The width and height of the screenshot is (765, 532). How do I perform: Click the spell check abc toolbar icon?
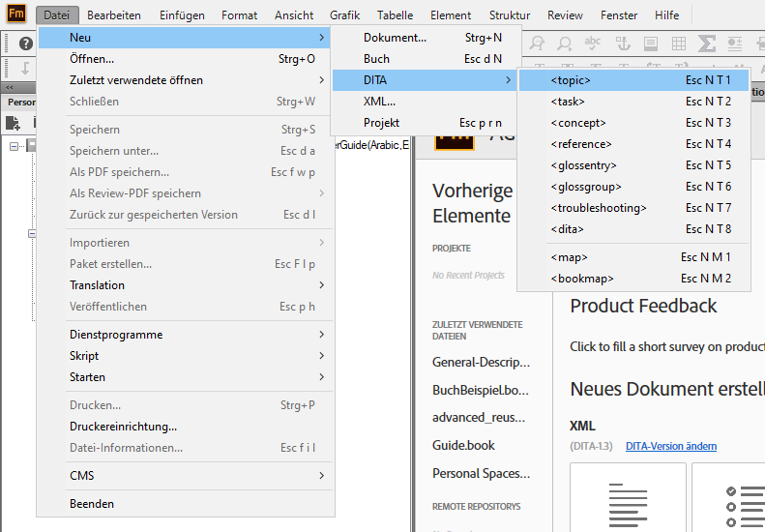pos(593,44)
